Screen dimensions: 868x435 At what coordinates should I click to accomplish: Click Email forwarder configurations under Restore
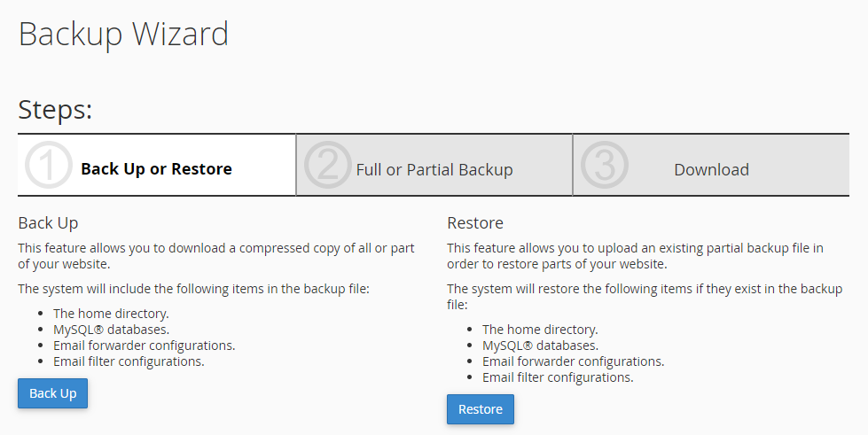[573, 361]
